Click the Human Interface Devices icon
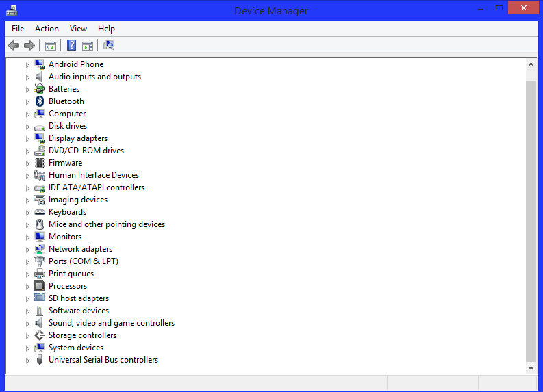543x392 pixels. coord(40,175)
